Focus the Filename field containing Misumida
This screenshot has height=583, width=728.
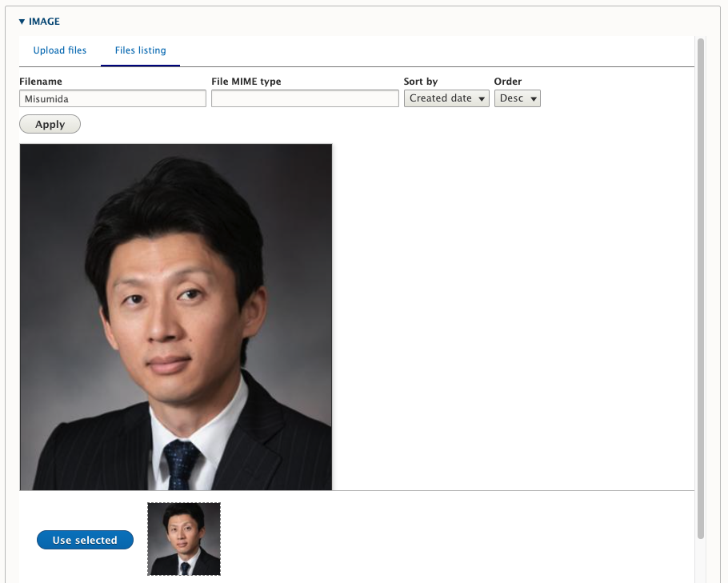[x=113, y=98]
